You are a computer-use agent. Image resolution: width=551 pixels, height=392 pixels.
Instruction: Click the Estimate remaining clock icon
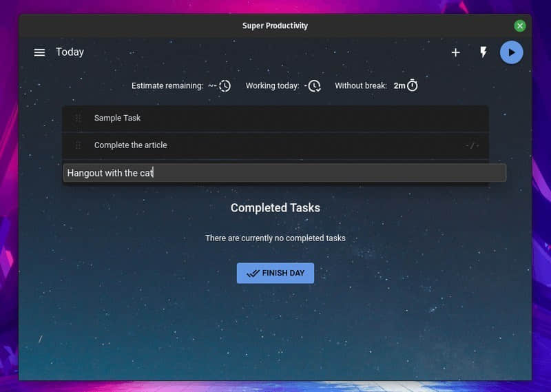point(225,86)
